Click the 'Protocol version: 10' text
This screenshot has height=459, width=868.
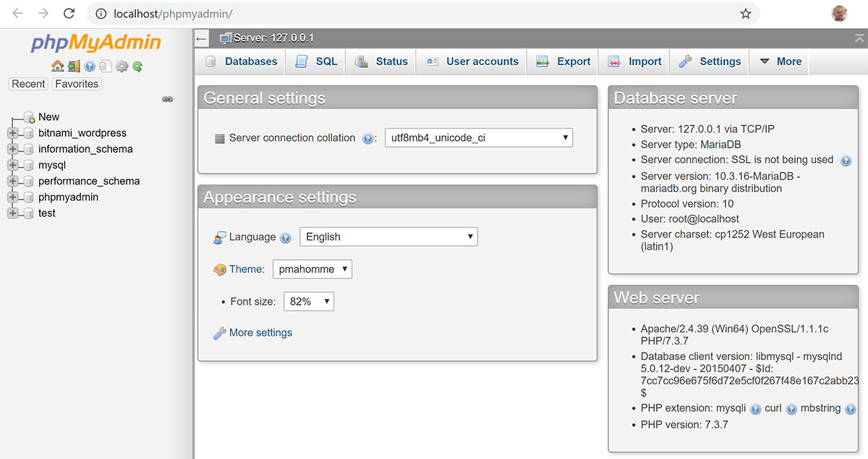click(687, 203)
